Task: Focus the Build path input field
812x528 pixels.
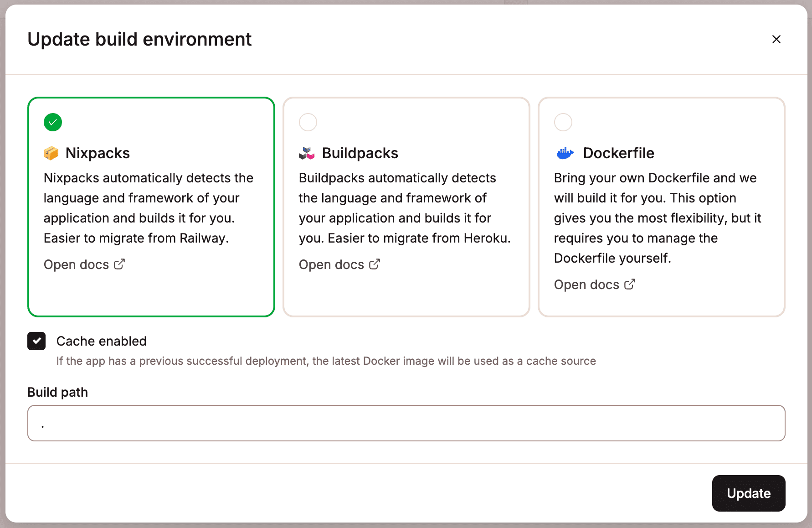Action: (x=406, y=423)
